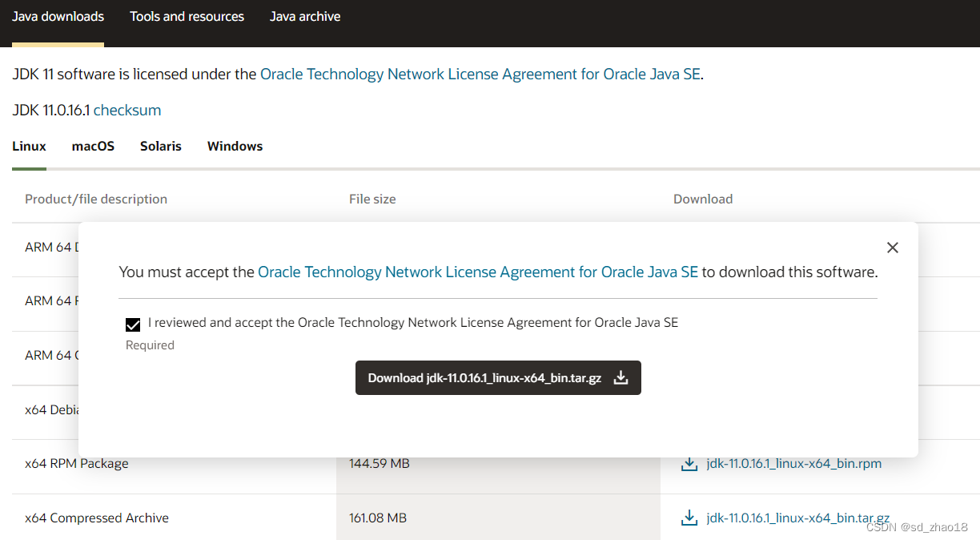The image size is (980, 540).
Task: Select the Linux platform tab
Action: pos(29,147)
